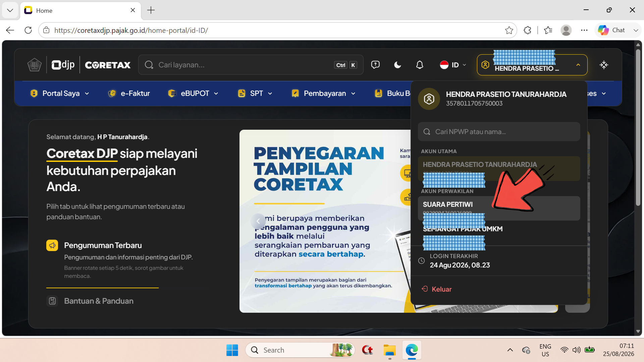The height and width of the screenshot is (362, 644).
Task: Click the Portal Saya chevron
Action: pyautogui.click(x=87, y=94)
